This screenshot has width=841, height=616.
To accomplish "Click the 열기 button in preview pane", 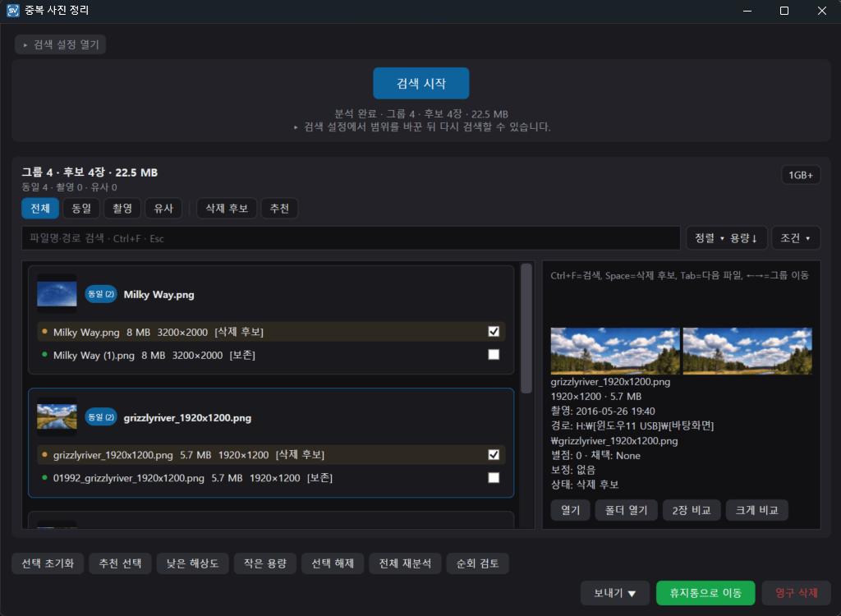I will (x=570, y=510).
